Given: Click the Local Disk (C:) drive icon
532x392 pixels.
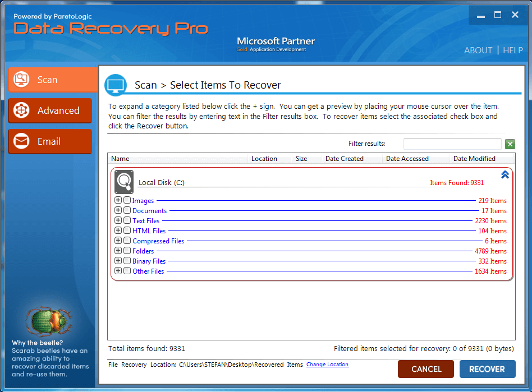Looking at the screenshot, I should (124, 182).
